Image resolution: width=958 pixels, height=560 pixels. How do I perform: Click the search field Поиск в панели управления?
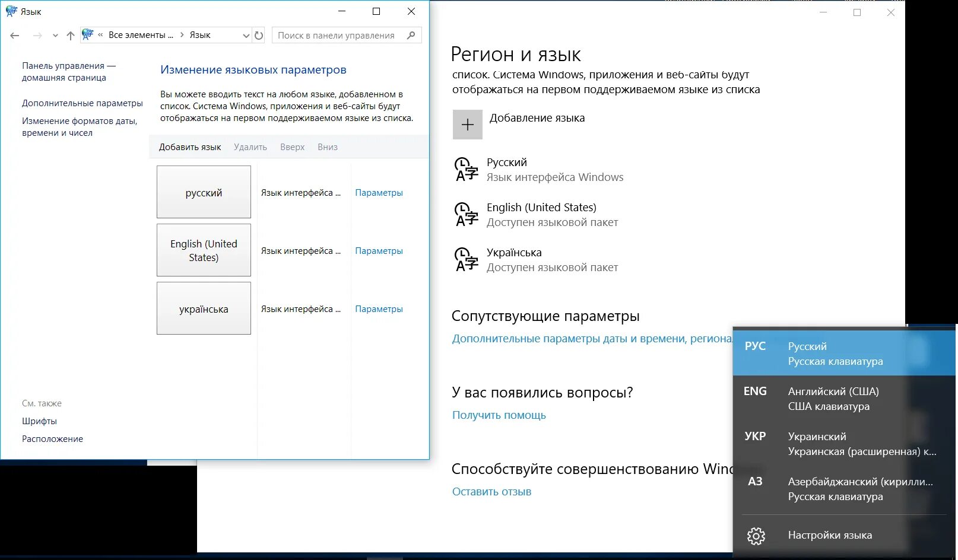click(x=347, y=36)
